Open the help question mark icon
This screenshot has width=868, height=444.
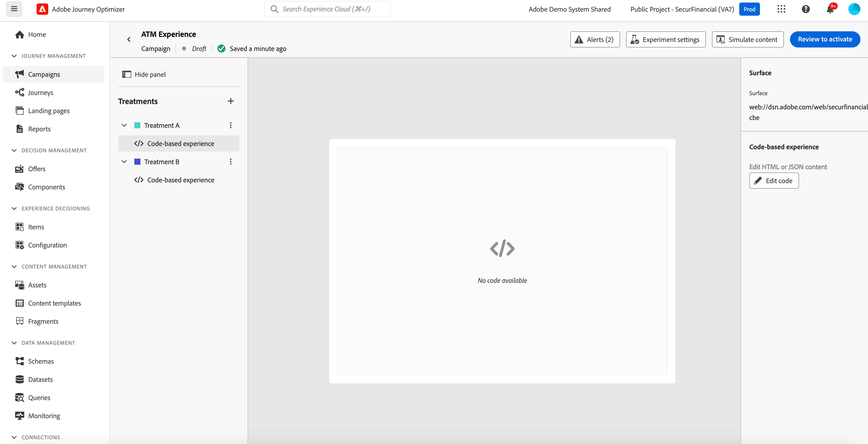point(806,9)
